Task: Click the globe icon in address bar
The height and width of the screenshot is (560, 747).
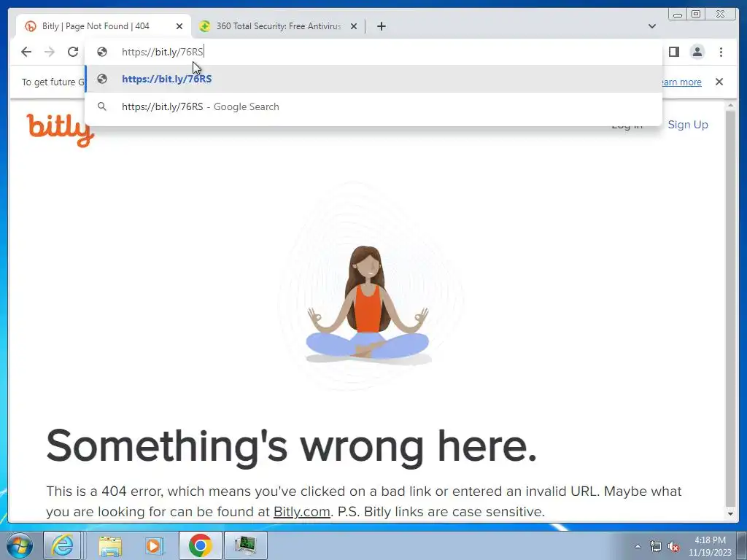Action: [x=102, y=52]
